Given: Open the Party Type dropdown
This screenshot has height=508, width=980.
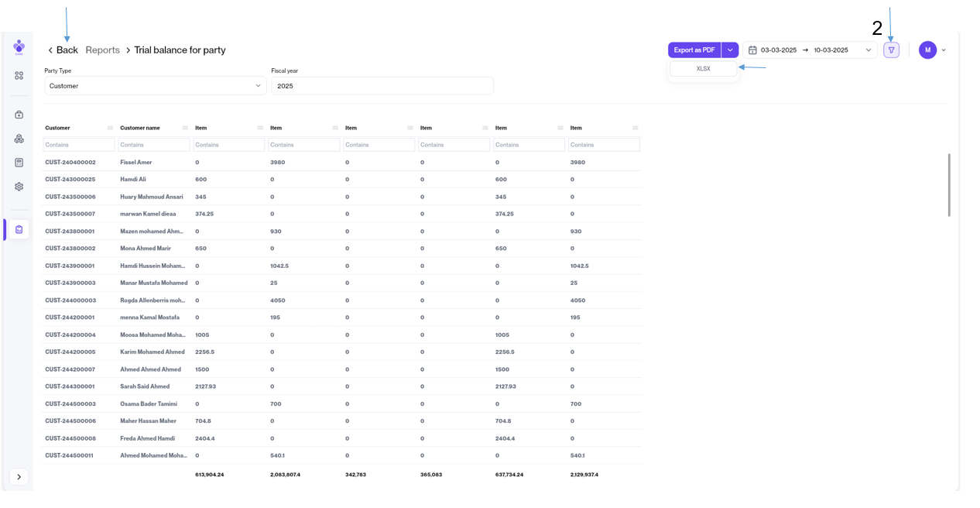Looking at the screenshot, I should (x=155, y=86).
